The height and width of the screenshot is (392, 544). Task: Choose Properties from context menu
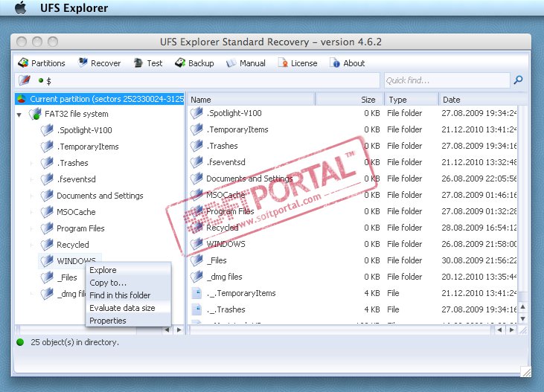coord(128,321)
